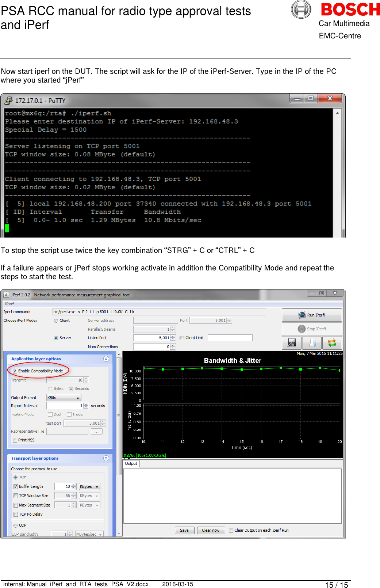Click the Save output button
Image resolution: width=380 pixels, height=588 pixels.
[184, 530]
